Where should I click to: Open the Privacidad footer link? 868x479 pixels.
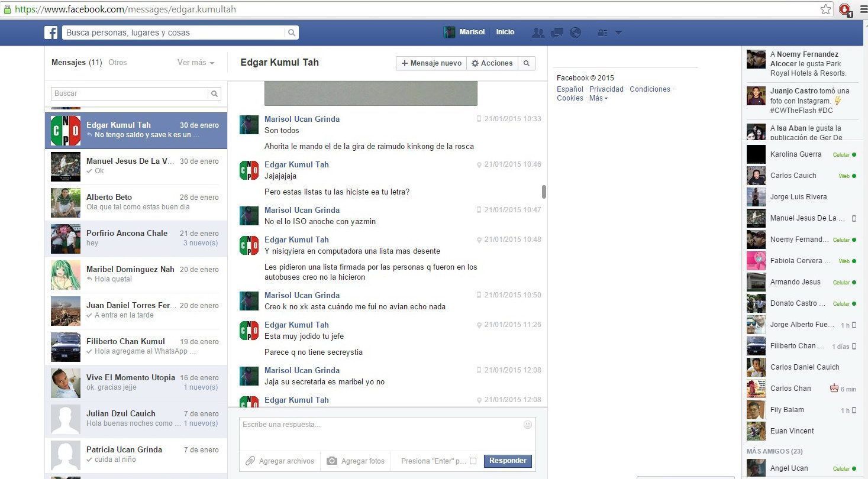(x=606, y=89)
